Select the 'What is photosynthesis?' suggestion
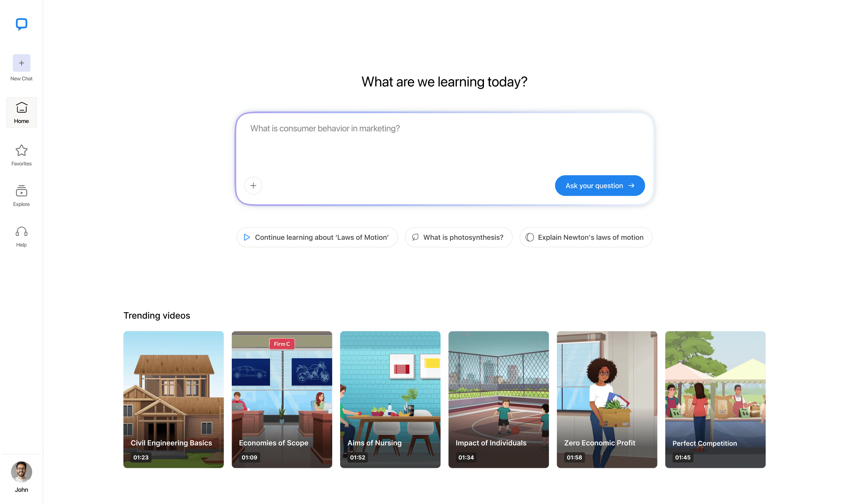The width and height of the screenshot is (846, 504). pos(459,237)
